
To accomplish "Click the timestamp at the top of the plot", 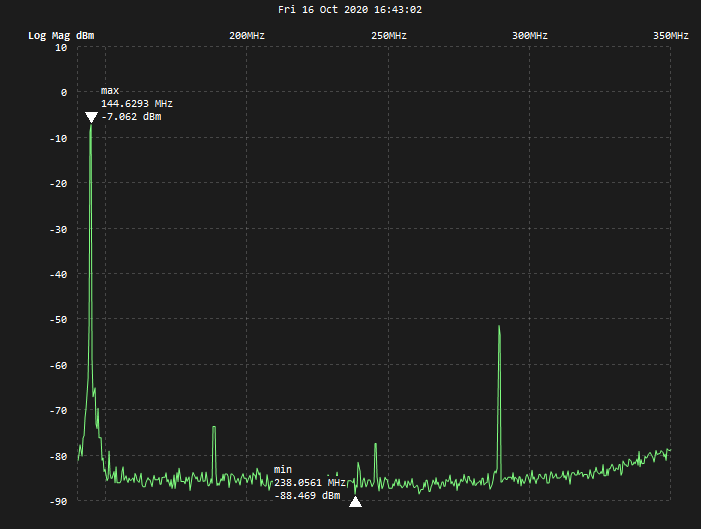I will point(350,9).
